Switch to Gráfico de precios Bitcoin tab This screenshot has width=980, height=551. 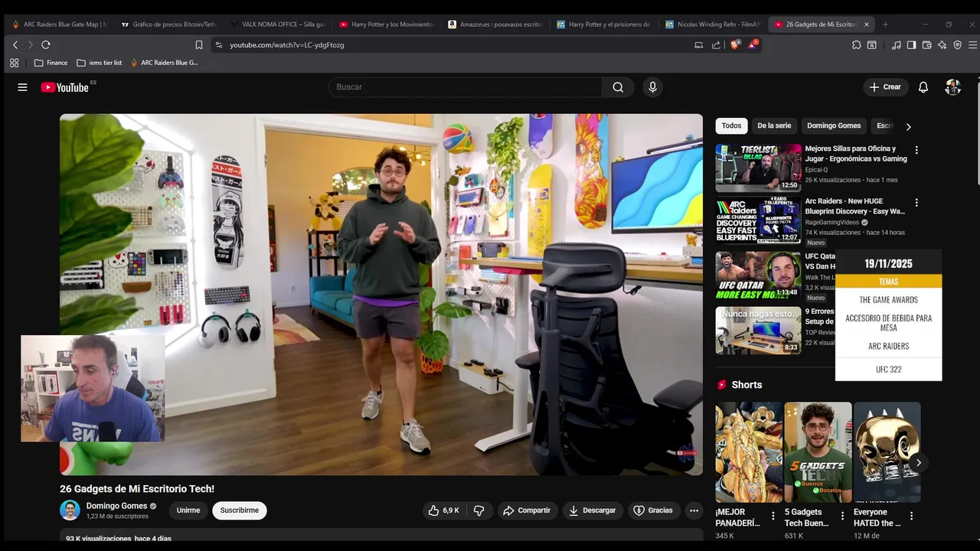coord(168,24)
